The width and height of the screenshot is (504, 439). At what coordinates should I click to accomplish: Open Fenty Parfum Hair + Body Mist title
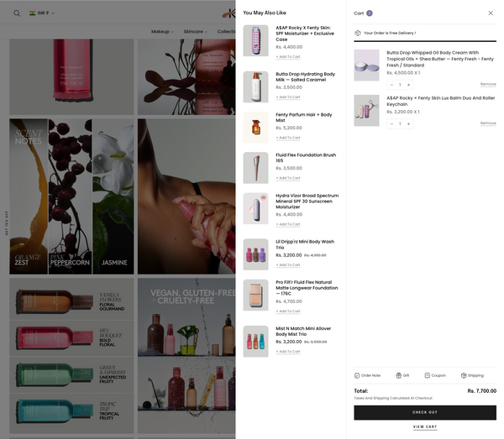pos(304,118)
